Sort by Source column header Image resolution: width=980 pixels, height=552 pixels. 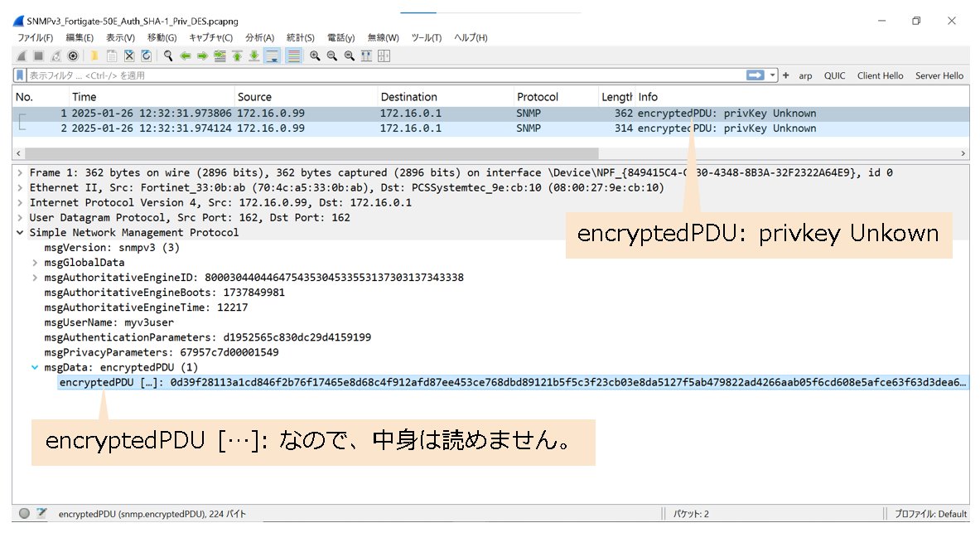306,97
